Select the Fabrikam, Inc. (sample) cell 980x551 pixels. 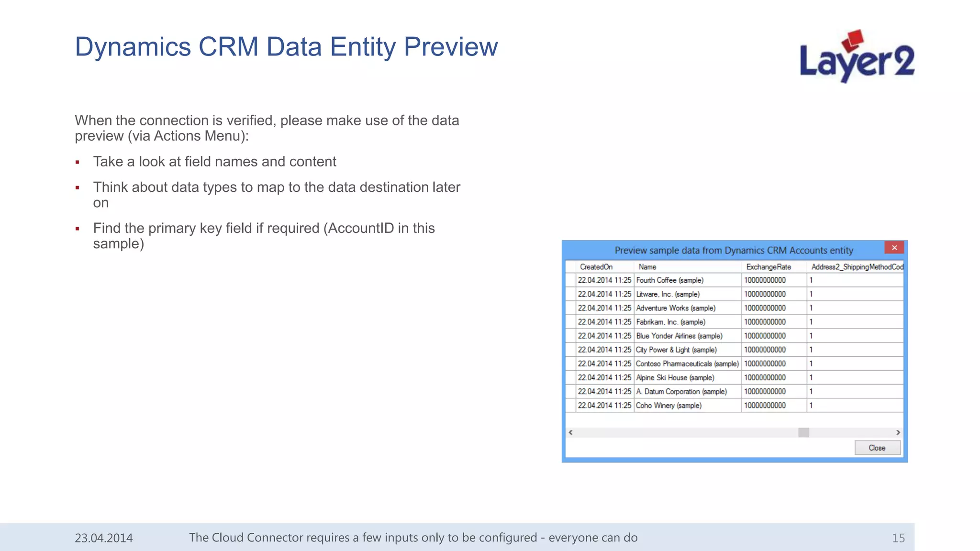tap(688, 322)
